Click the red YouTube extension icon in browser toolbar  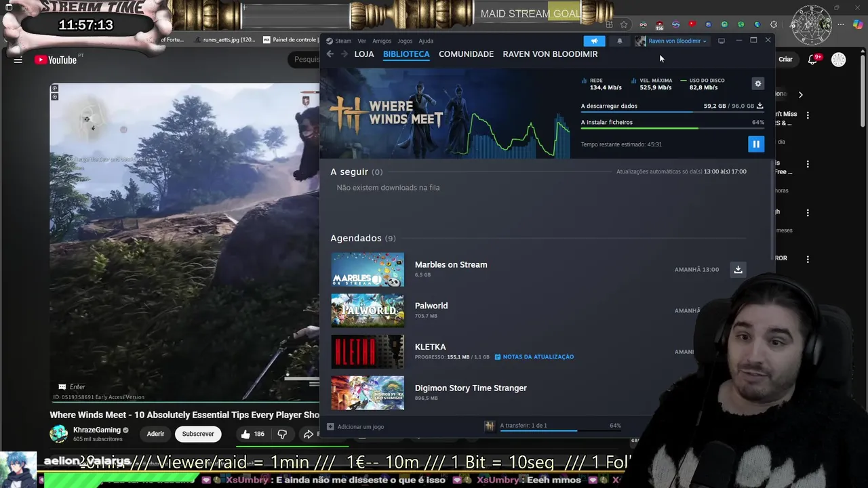[692, 24]
